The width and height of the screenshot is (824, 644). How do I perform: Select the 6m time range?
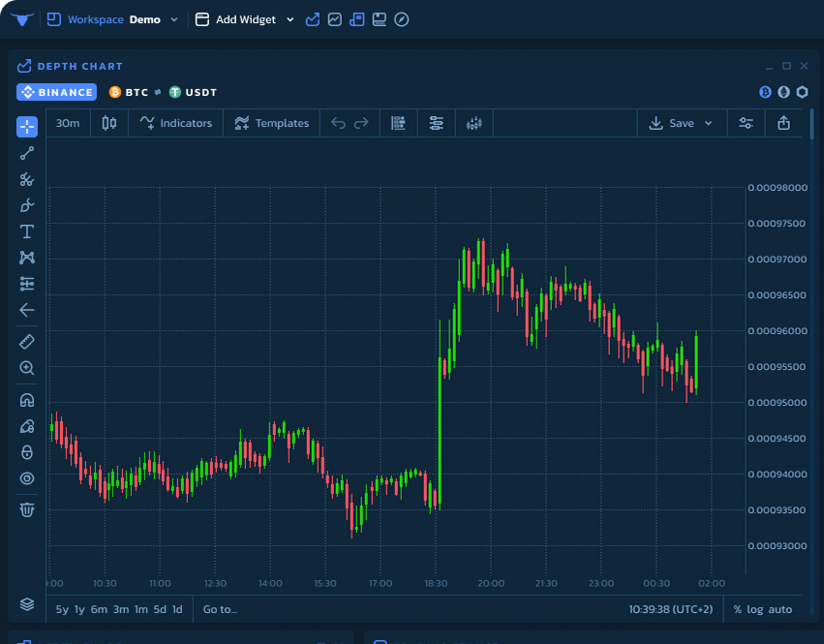coord(99,609)
